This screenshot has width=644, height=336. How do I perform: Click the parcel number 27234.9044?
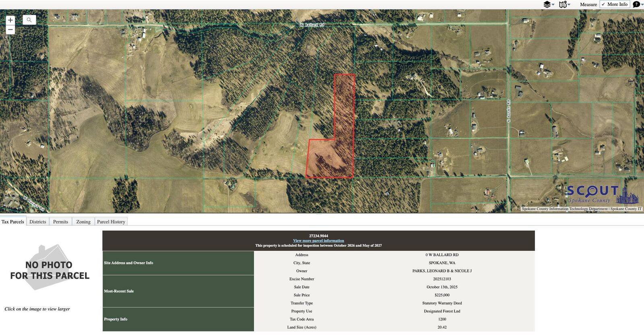click(x=318, y=236)
